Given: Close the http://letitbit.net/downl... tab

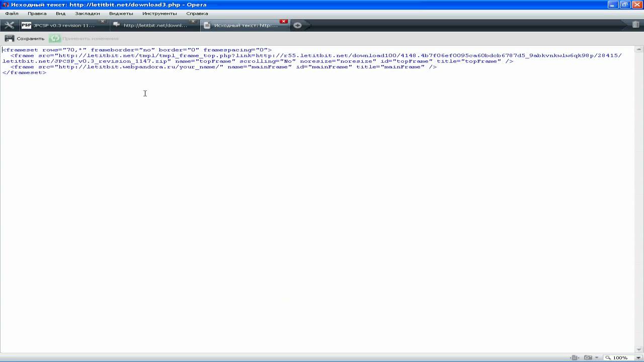Looking at the screenshot, I should [x=193, y=22].
